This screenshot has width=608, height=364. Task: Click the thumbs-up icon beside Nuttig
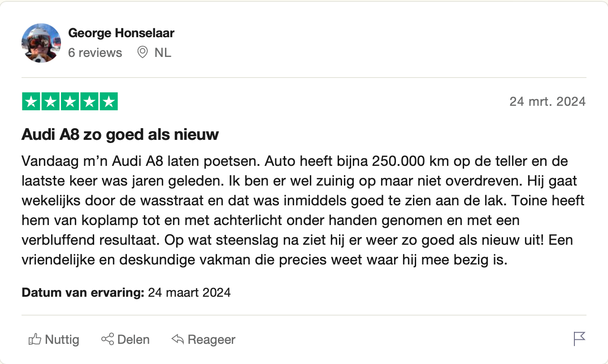click(35, 339)
